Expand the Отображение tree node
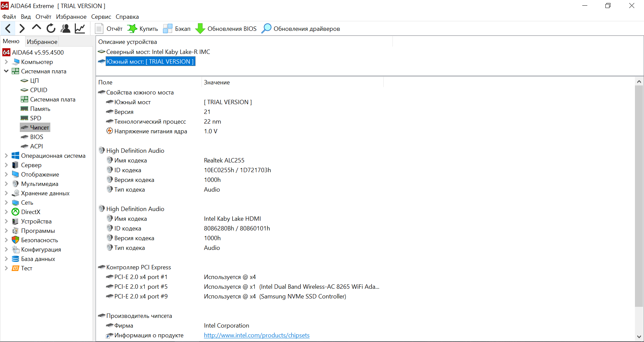 click(6, 175)
